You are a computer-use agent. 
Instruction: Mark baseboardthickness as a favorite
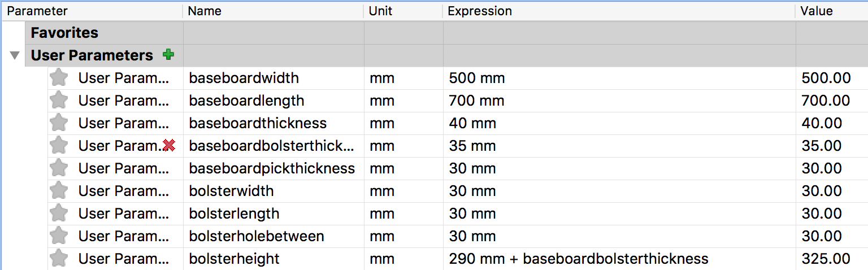point(59,123)
